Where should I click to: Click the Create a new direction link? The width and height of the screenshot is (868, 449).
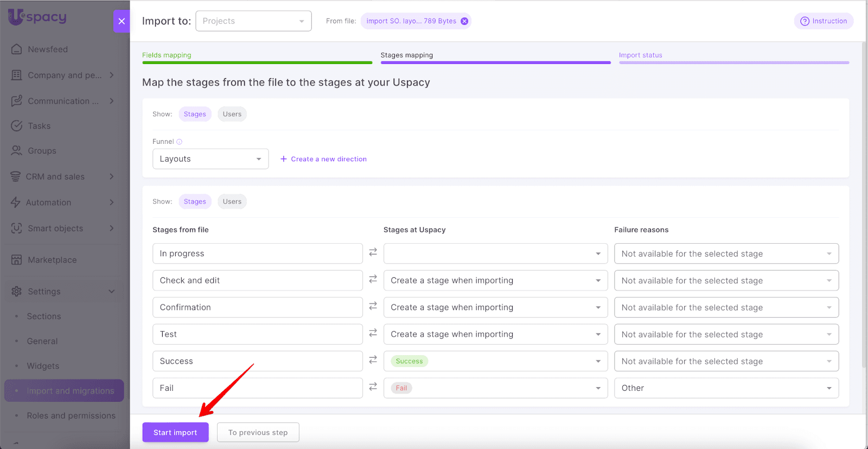[324, 159]
